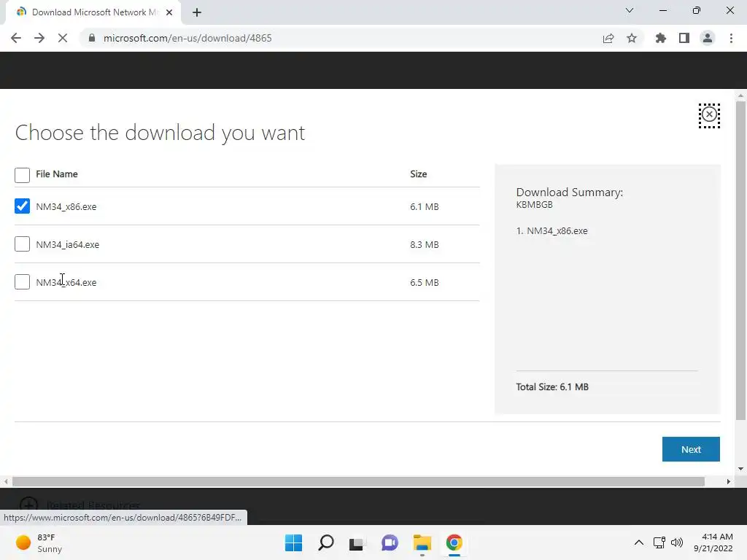
Task: Click the scroll up arrow
Action: [x=740, y=96]
